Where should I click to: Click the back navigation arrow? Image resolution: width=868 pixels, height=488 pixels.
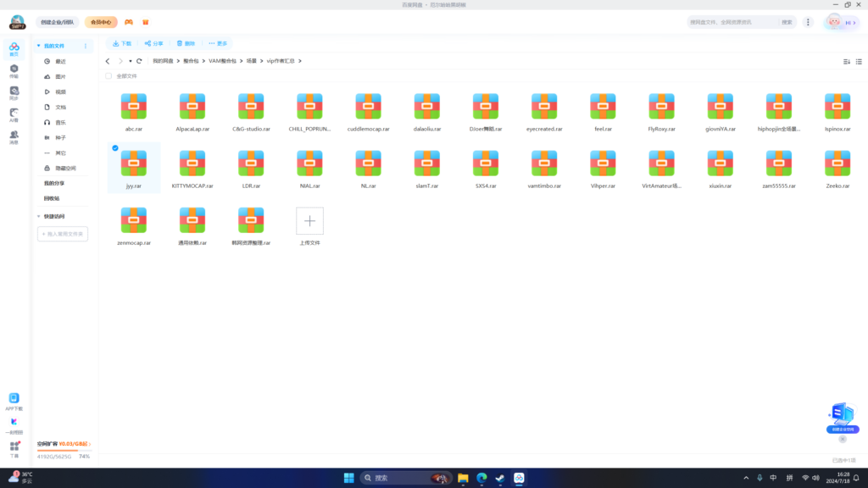(108, 61)
